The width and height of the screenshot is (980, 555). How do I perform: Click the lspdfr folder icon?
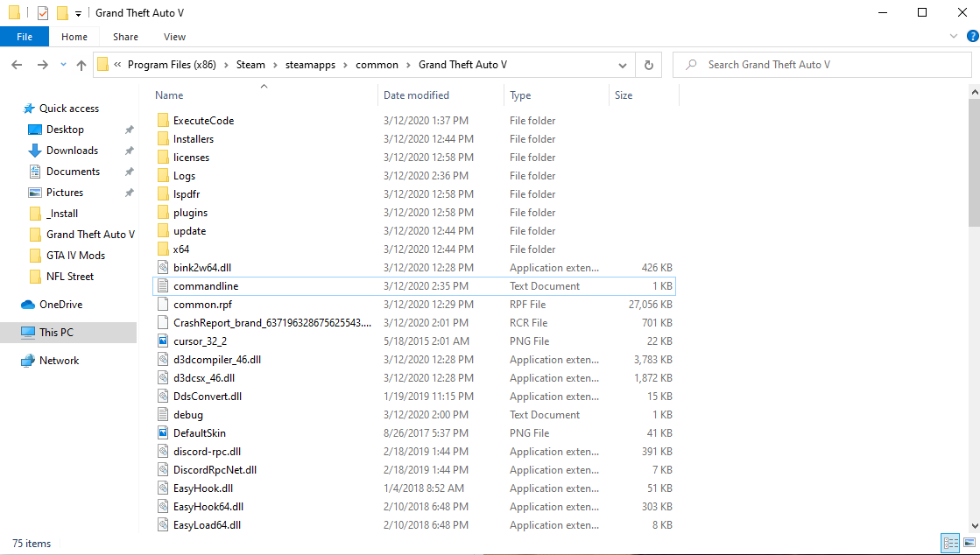(x=163, y=194)
